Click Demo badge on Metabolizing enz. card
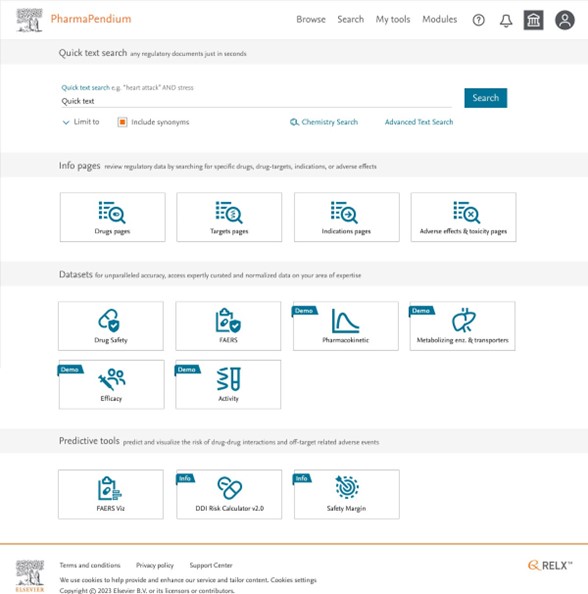This screenshot has height=594, width=588. pos(422,311)
